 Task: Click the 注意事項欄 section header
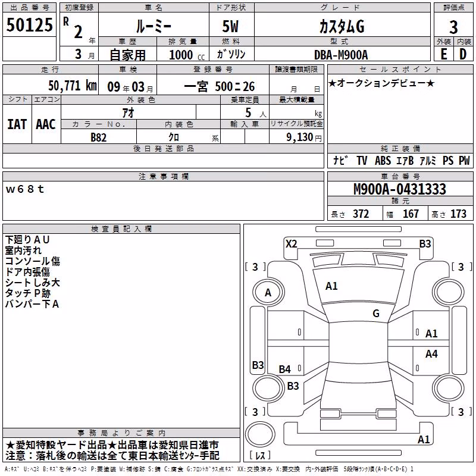click(163, 176)
